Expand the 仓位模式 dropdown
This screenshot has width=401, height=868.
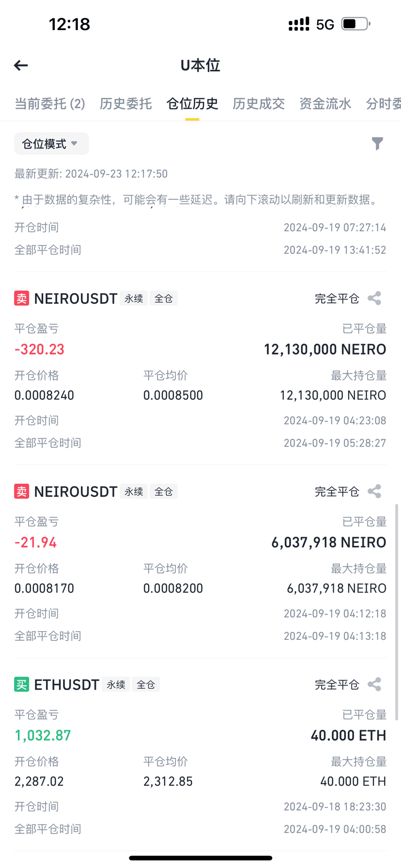[x=51, y=143]
